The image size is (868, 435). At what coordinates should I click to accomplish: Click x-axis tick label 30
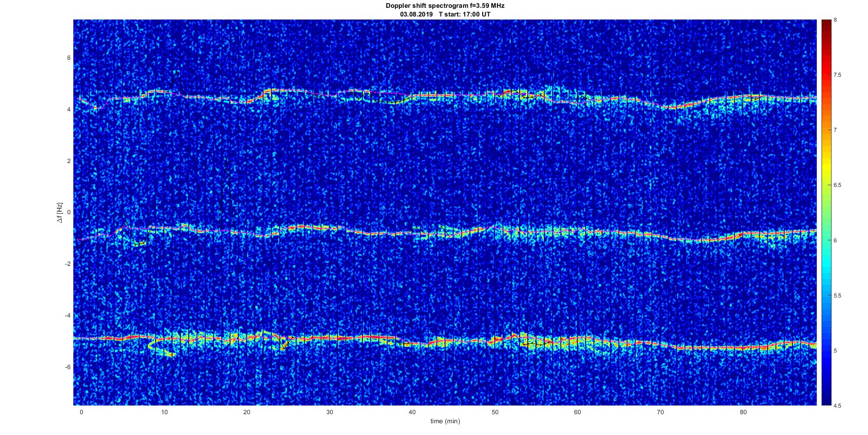(329, 412)
